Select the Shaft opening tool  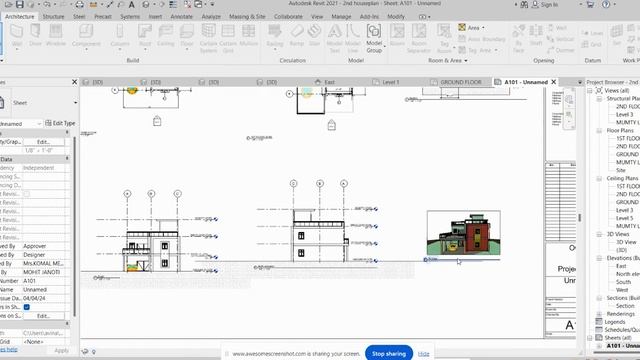(x=536, y=35)
